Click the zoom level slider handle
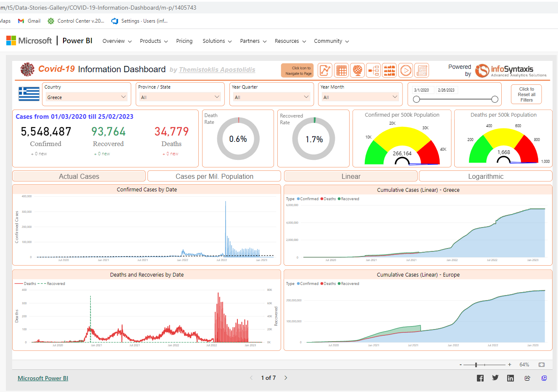The width and height of the screenshot is (558, 392). point(476,365)
